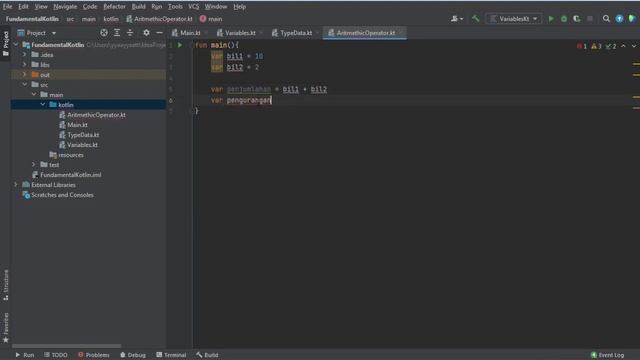This screenshot has height=360, width=640.
Task: Open the Debug tool window
Action: pyautogui.click(x=133, y=355)
